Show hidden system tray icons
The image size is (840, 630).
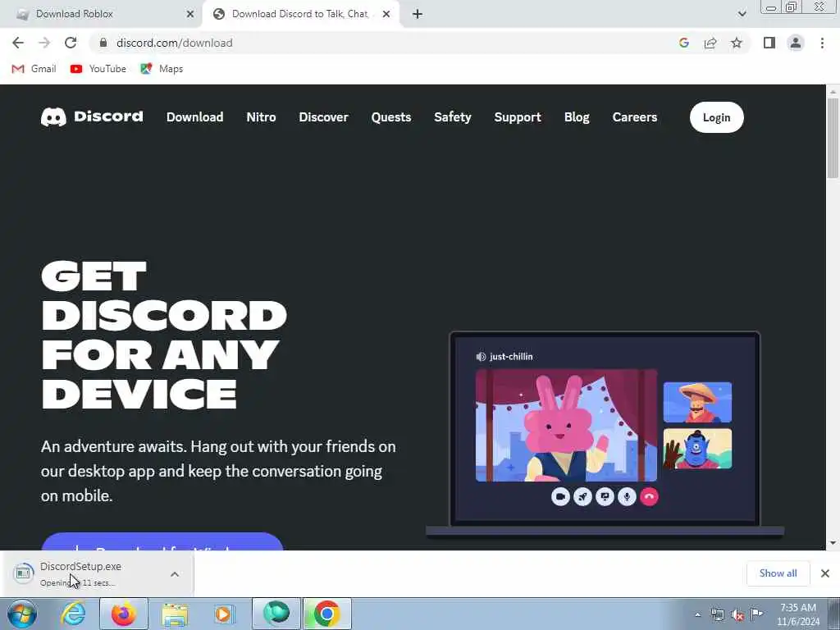[697, 614]
